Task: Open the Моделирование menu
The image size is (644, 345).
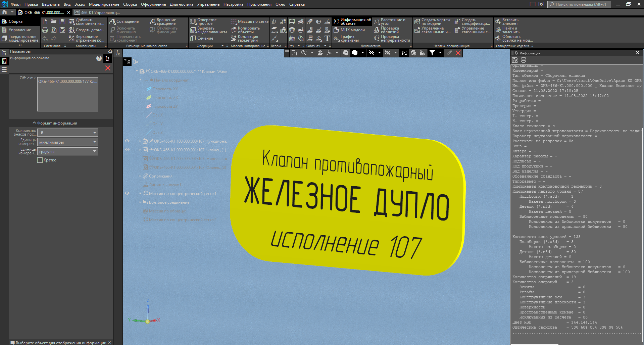Action: click(x=104, y=4)
